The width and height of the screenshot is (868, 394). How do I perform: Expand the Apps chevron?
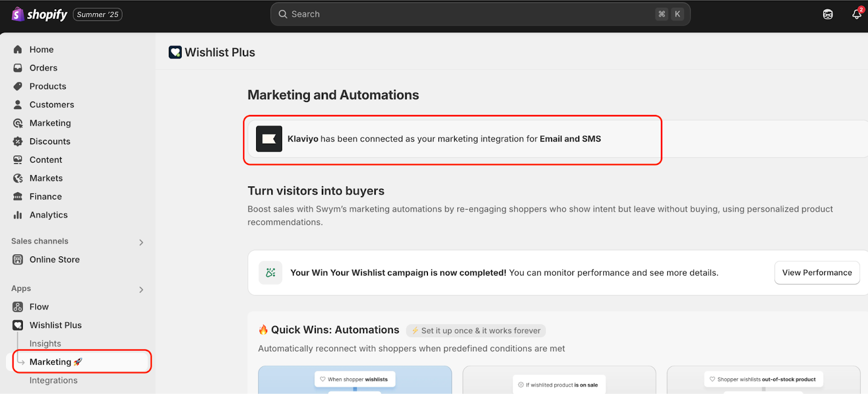141,289
